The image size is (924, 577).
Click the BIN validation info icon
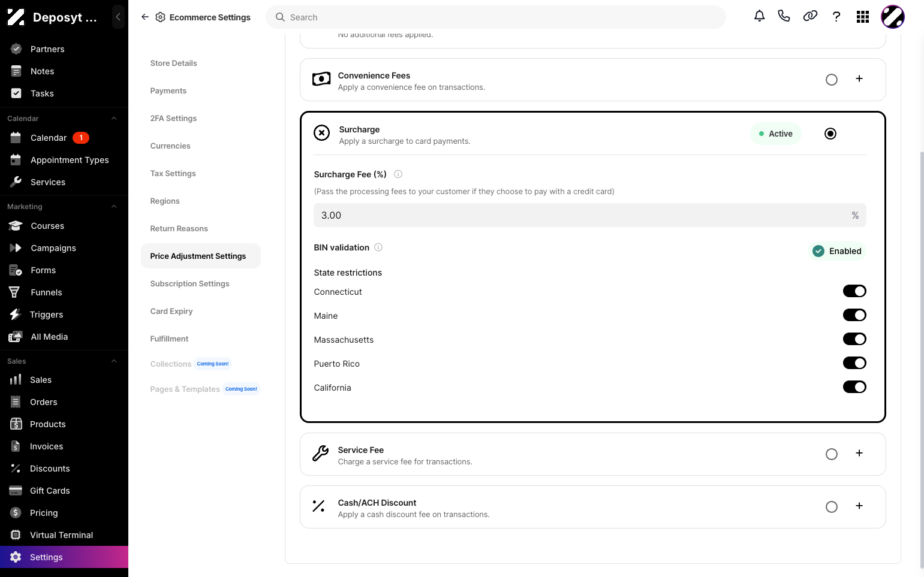tap(378, 247)
